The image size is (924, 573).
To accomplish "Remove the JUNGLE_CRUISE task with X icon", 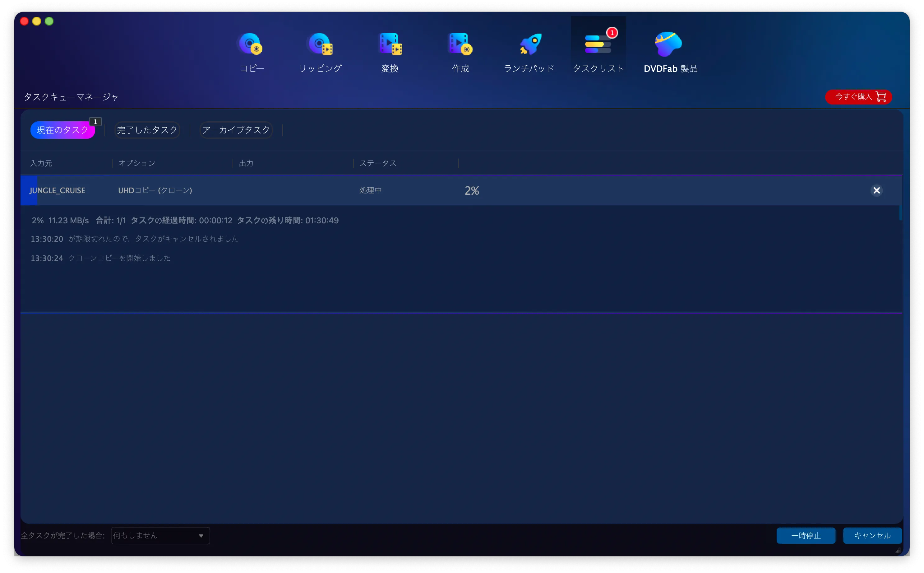I will (x=876, y=190).
